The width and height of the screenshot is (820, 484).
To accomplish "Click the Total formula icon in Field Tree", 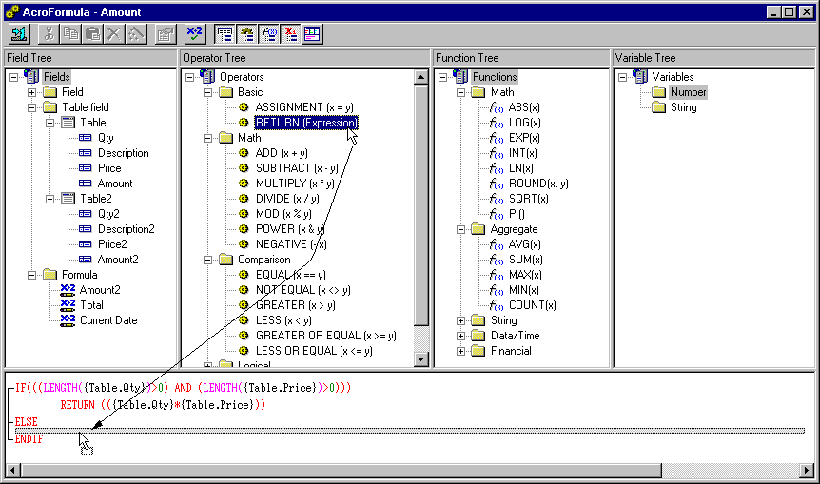I will (x=67, y=305).
